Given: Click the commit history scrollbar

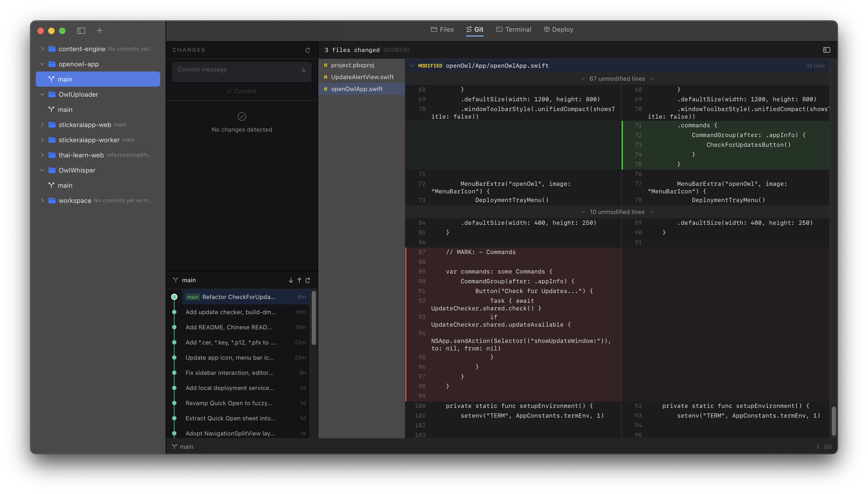Looking at the screenshot, I should (x=314, y=318).
